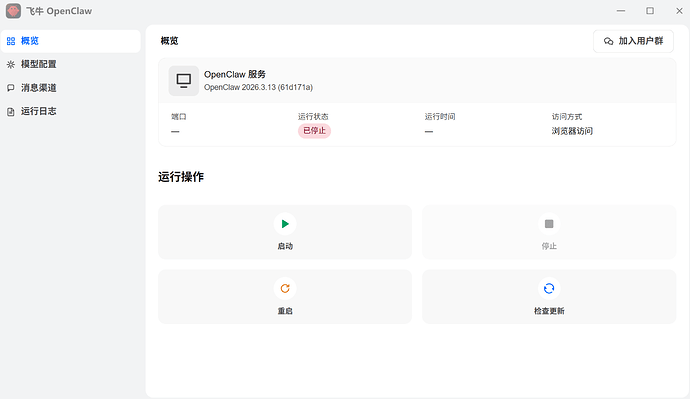
Task: Click the 运行日志 document icon
Action: tap(11, 112)
